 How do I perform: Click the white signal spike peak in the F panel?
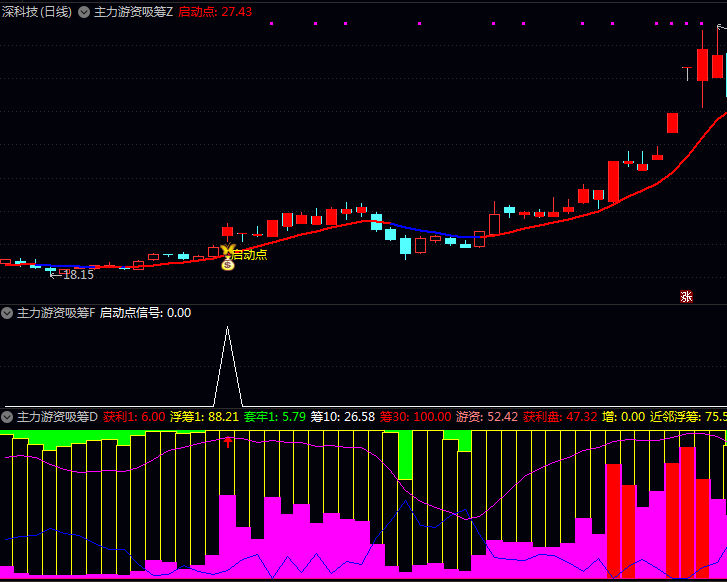point(227,329)
